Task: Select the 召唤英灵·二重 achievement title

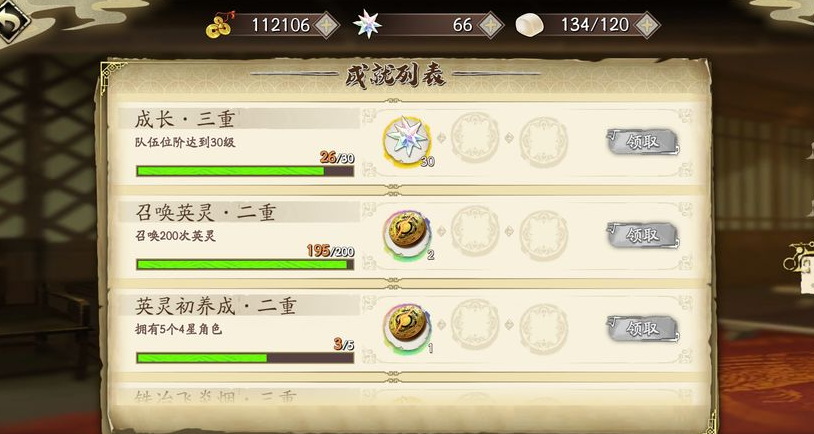Action: [206, 213]
